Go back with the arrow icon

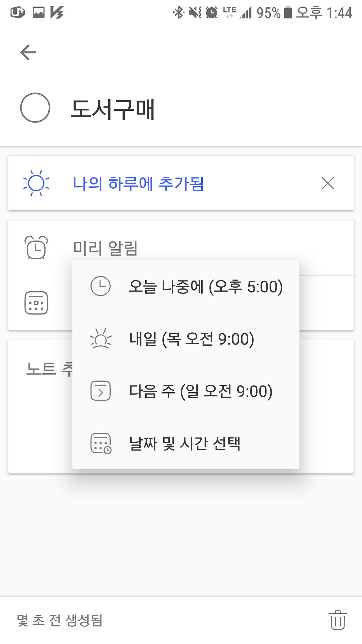tap(28, 52)
